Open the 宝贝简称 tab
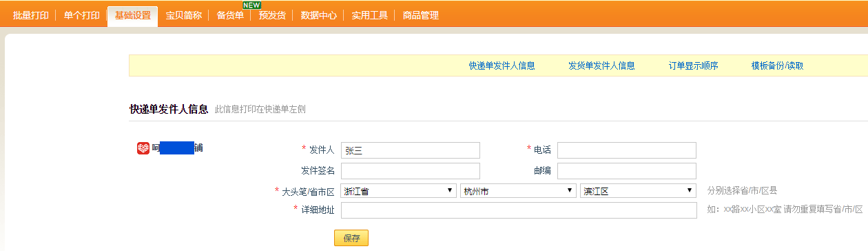This screenshot has height=251, width=868. [183, 15]
